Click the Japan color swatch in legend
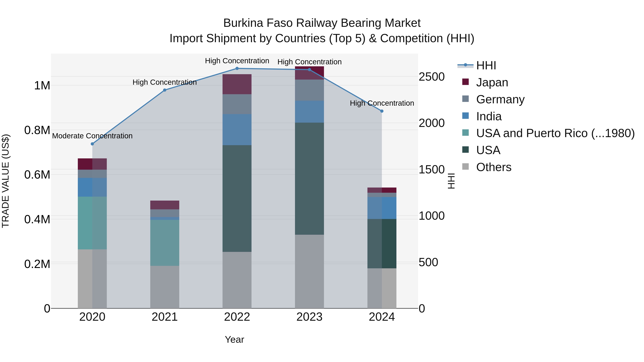Viewport: 644px width, 362px height. (465, 82)
